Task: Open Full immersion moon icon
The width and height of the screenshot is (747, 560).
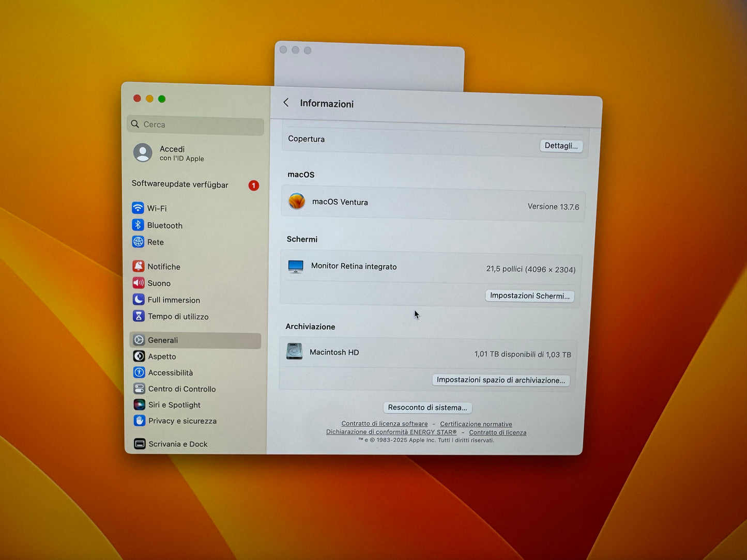Action: click(x=139, y=300)
